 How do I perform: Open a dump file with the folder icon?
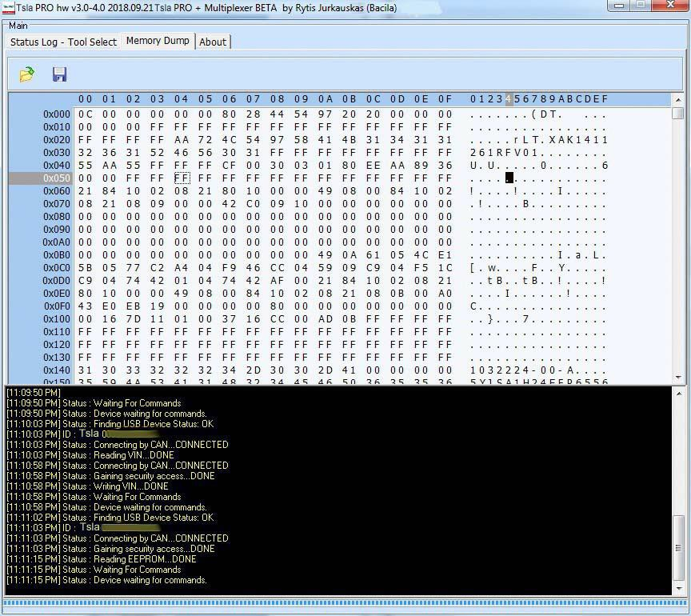(x=27, y=74)
